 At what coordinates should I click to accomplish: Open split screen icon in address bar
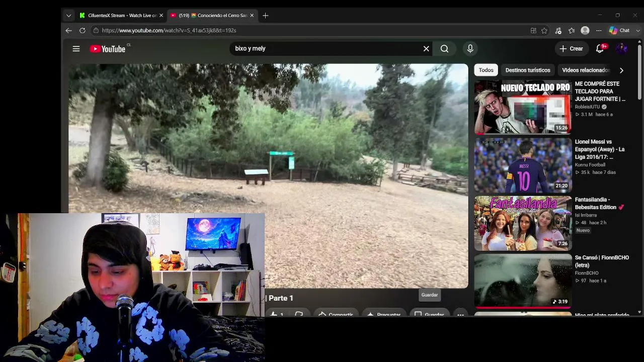coord(533,31)
